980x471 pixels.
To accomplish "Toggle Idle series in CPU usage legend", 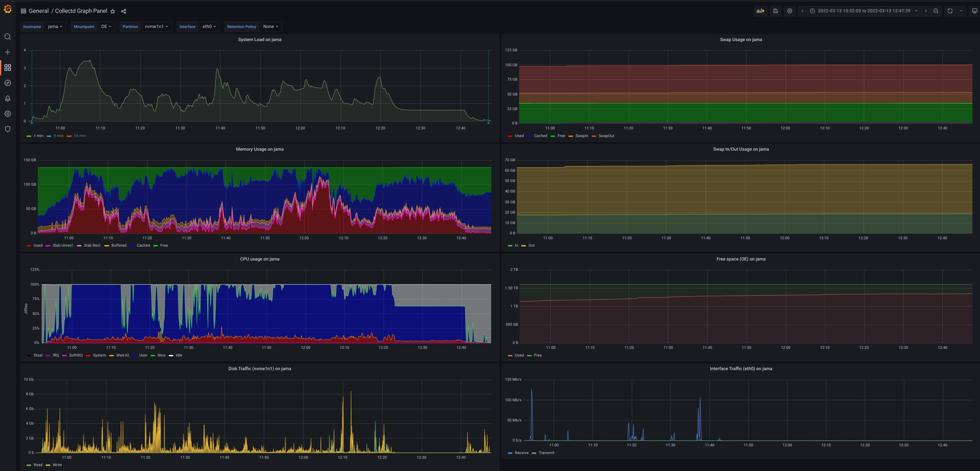I will (178, 355).
